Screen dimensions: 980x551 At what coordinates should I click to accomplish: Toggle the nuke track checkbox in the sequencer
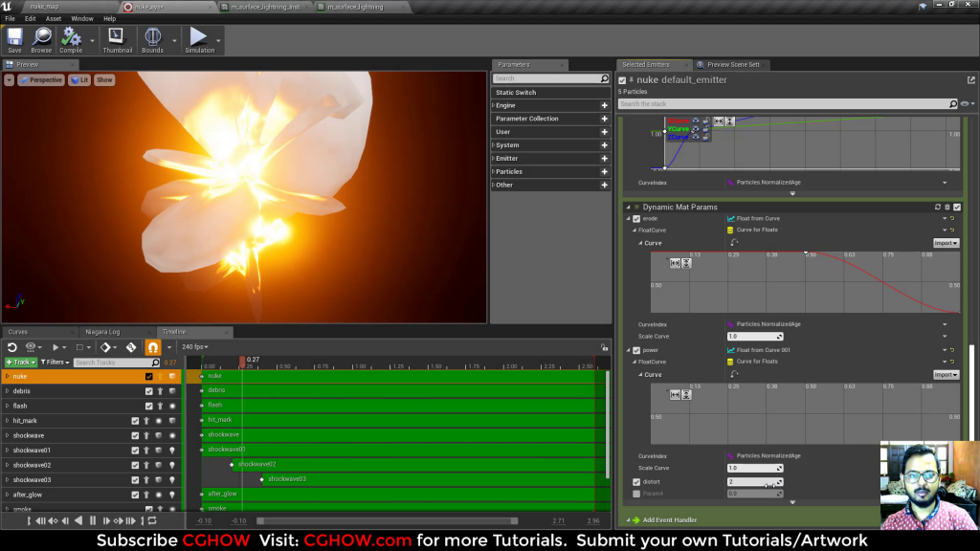(x=146, y=377)
